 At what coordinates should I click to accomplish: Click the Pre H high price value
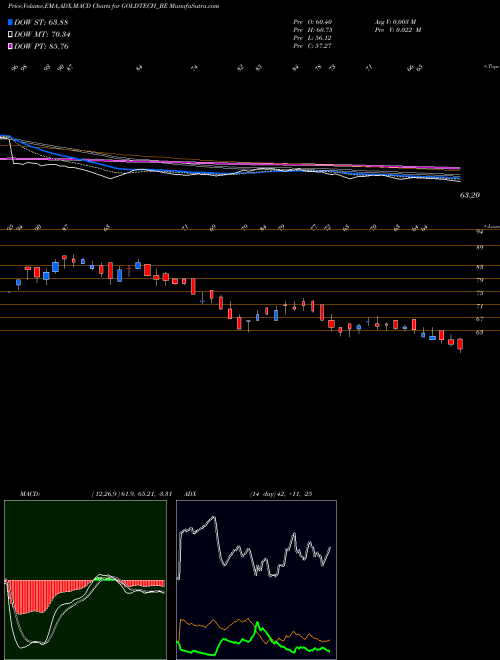point(313,30)
